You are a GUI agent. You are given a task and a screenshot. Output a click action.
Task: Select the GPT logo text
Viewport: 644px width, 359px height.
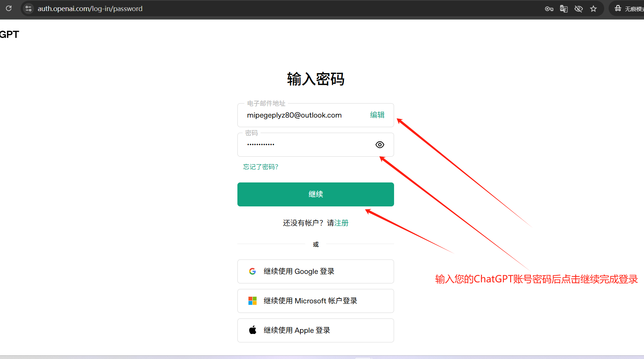click(9, 34)
